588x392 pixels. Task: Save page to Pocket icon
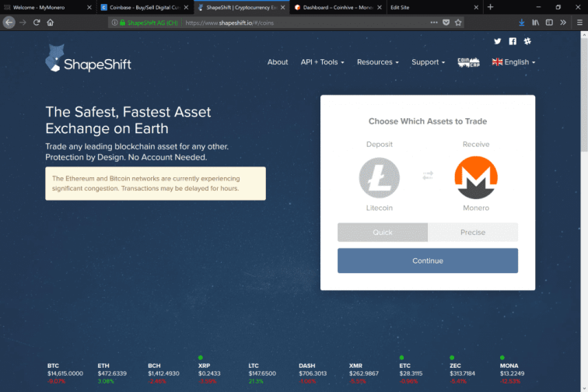[446, 23]
